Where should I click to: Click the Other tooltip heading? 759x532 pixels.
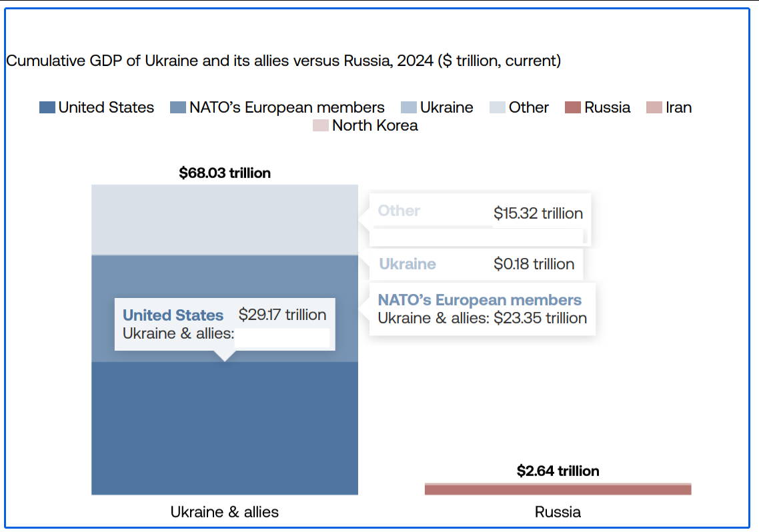coord(399,211)
